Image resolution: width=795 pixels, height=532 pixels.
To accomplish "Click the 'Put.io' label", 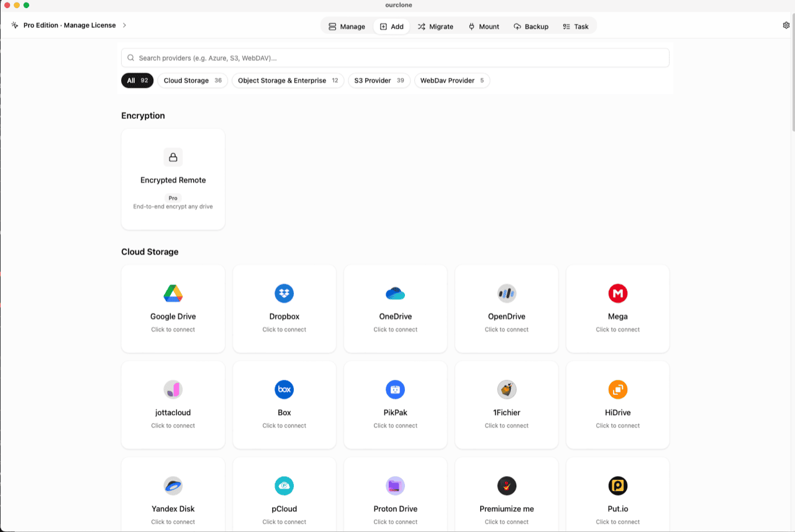I will [x=618, y=509].
